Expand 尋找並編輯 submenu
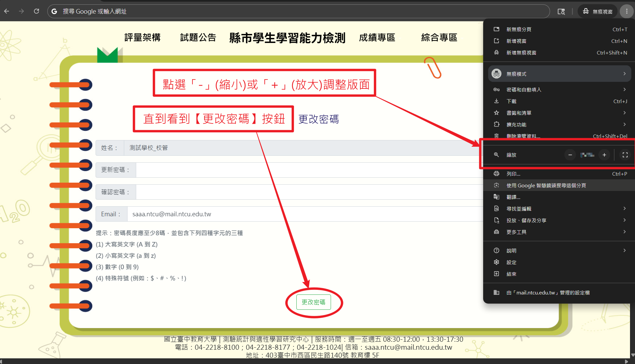The width and height of the screenshot is (635, 364). point(559,209)
